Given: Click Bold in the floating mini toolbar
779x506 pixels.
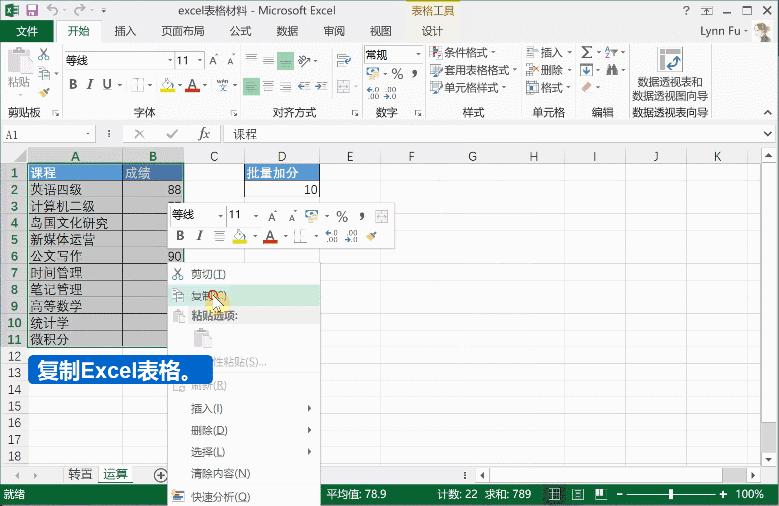Looking at the screenshot, I should [180, 236].
